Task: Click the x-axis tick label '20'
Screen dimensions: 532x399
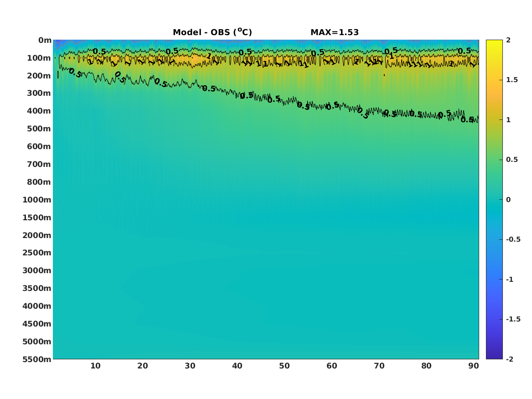Action: coord(143,366)
